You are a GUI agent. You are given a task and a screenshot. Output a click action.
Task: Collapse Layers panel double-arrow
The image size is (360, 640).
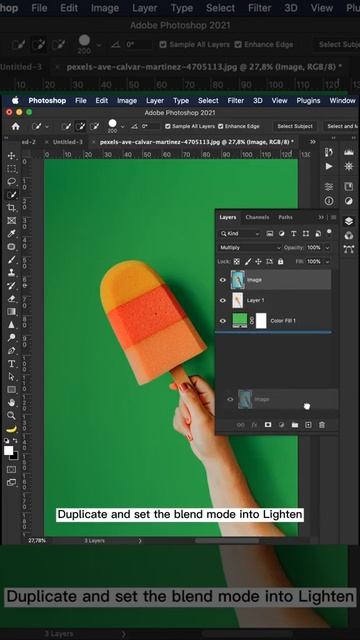pos(321,218)
